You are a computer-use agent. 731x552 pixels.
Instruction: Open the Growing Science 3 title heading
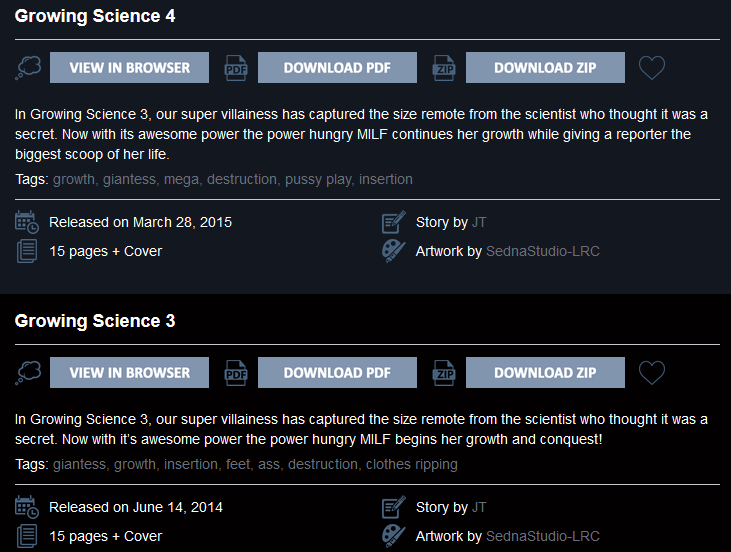[x=95, y=321]
